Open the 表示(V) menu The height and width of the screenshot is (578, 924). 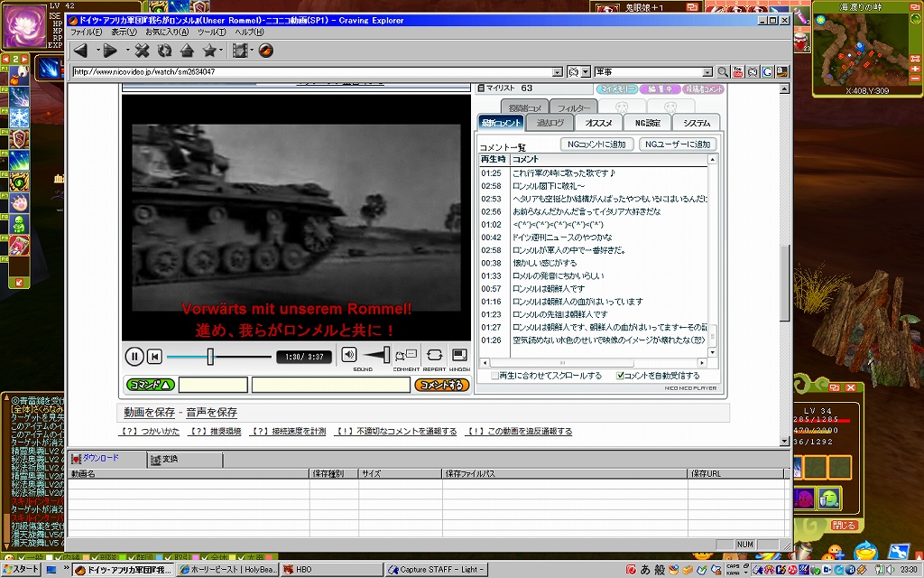click(124, 32)
